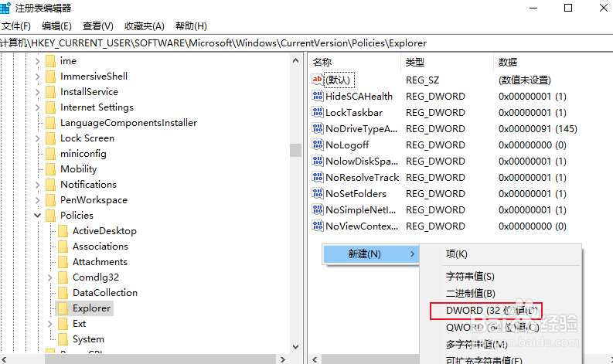Click the ImmersiveShell folder icon
The height and width of the screenshot is (364, 613).
click(x=50, y=77)
